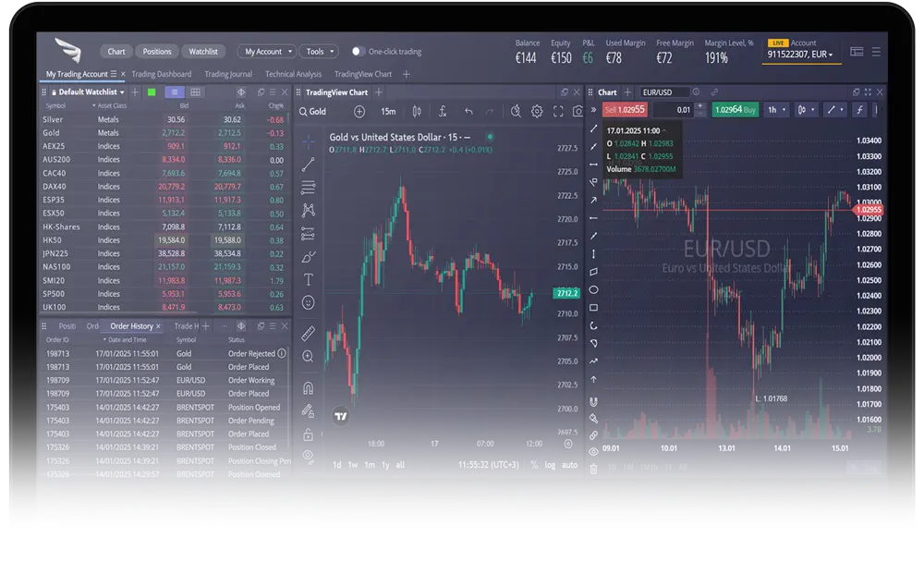924x575 pixels.
Task: Toggle hide all drawings eye in TradingView sidebar
Action: coord(309,456)
